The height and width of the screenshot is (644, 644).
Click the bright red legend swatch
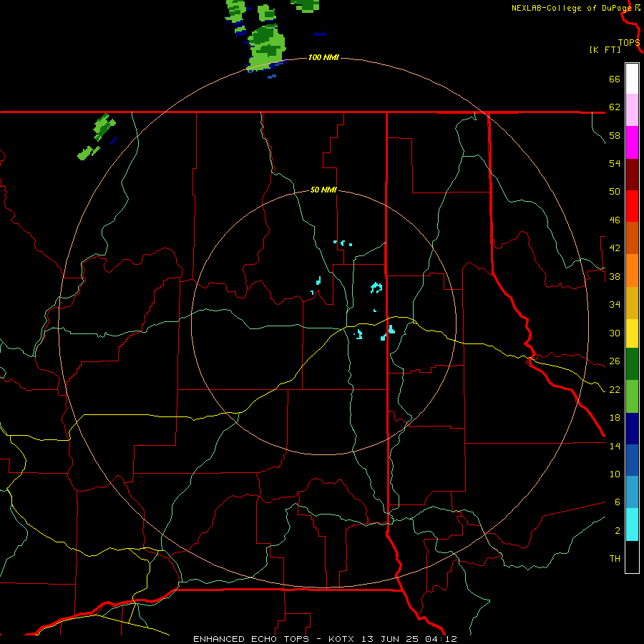pos(632,206)
